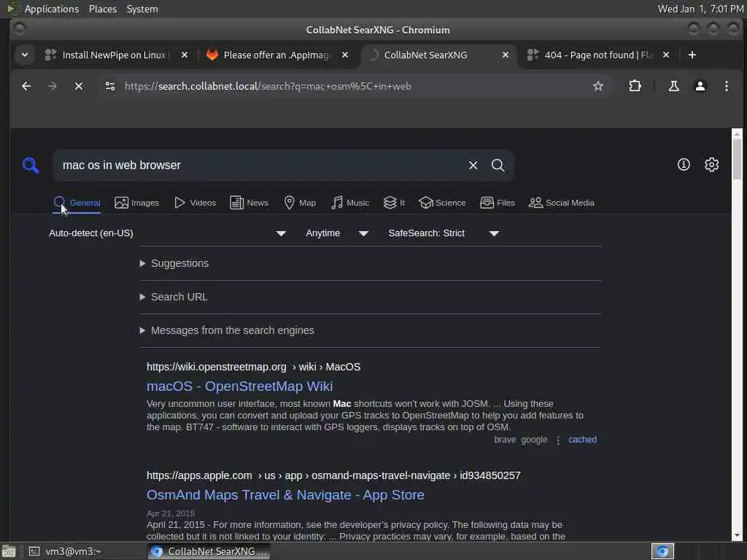This screenshot has height=560, width=747.
Task: Click the page vertical scrollbar thumb
Action: point(737,158)
